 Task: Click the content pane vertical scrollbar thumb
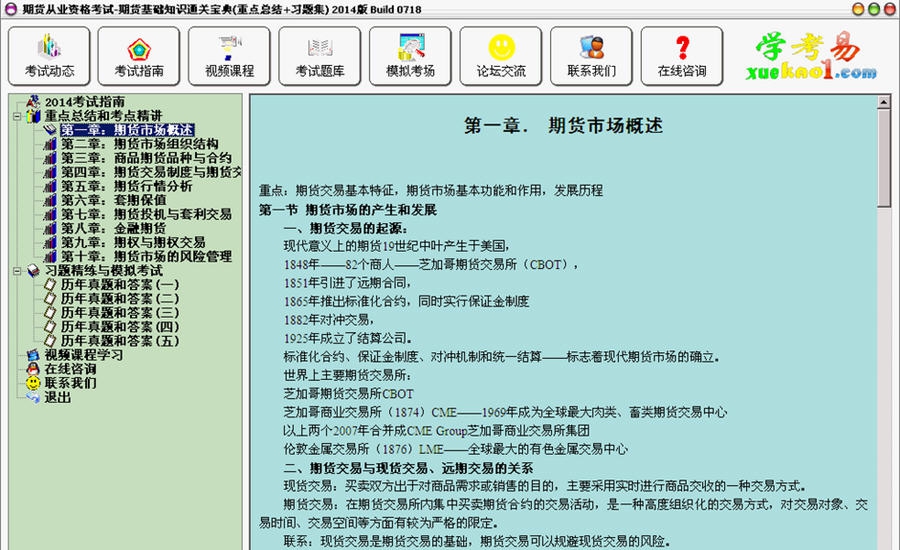(x=883, y=158)
